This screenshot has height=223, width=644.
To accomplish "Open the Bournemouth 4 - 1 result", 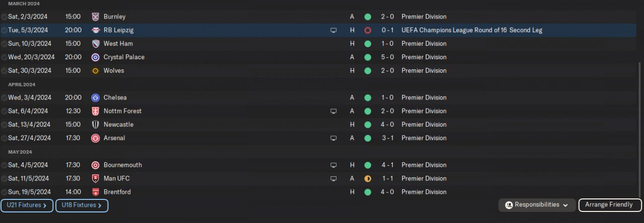I will (387, 165).
